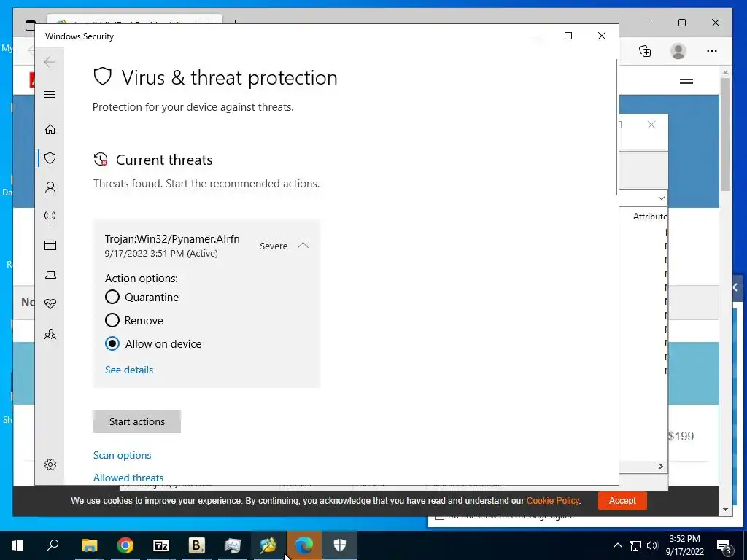Switch to Microsoft Edge on the taskbar

tap(304, 545)
